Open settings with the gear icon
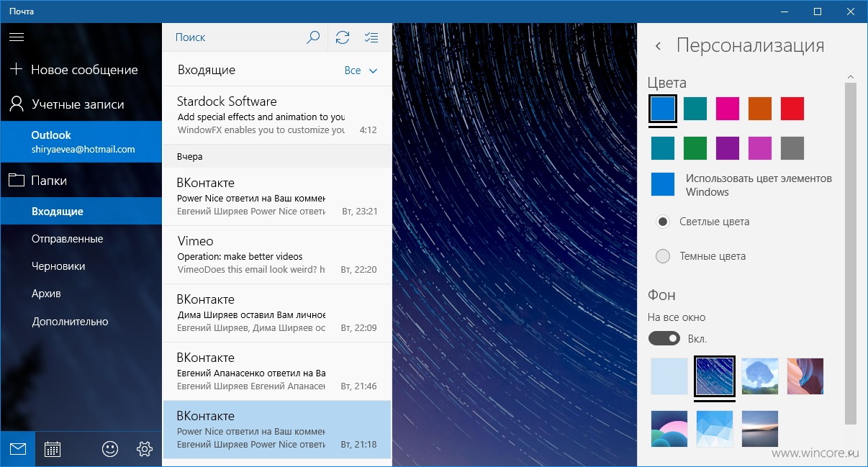This screenshot has width=868, height=467. 145,449
